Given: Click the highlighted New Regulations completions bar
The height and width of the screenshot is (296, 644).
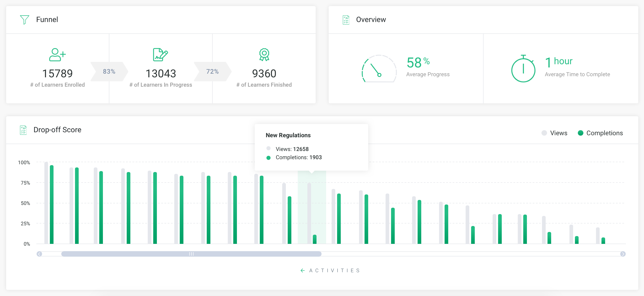Looking at the screenshot, I should tap(314, 239).
